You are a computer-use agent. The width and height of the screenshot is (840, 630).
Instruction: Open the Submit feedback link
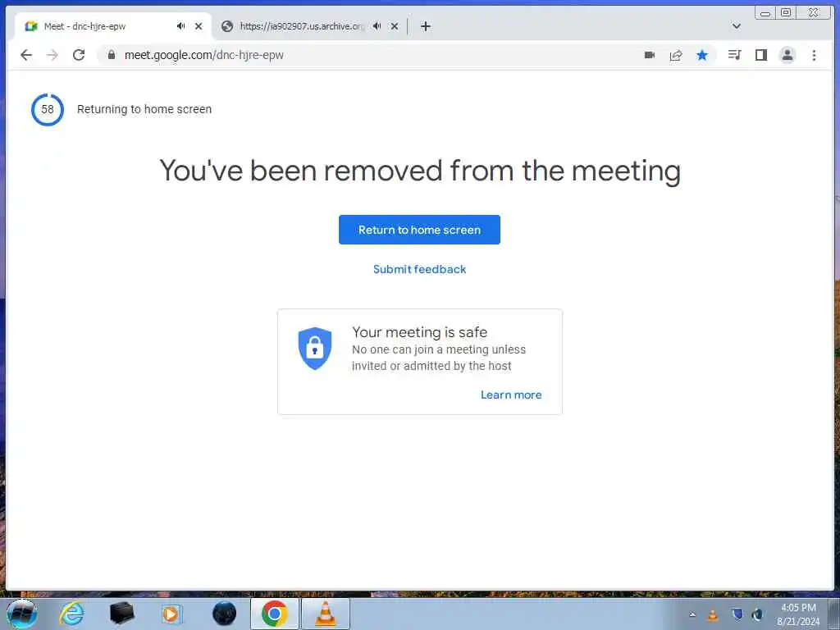(x=419, y=269)
